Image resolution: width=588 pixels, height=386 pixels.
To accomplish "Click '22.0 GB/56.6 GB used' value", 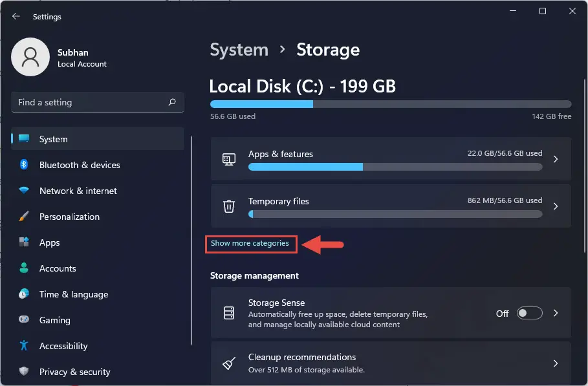I will (x=505, y=153).
